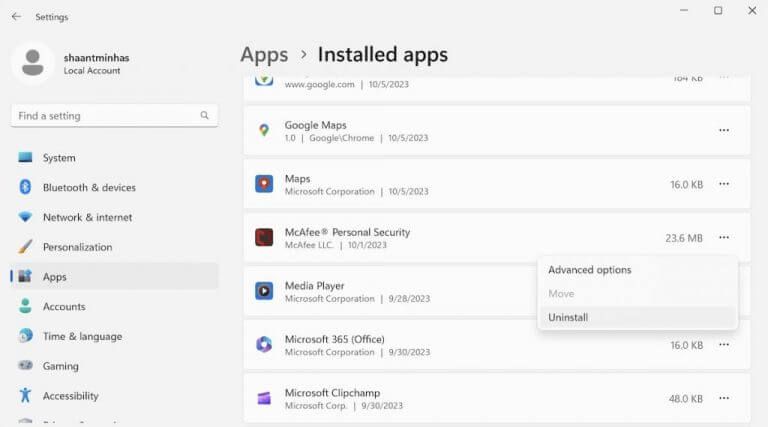Go back with the Settings back arrow
The image size is (768, 427).
click(x=16, y=17)
